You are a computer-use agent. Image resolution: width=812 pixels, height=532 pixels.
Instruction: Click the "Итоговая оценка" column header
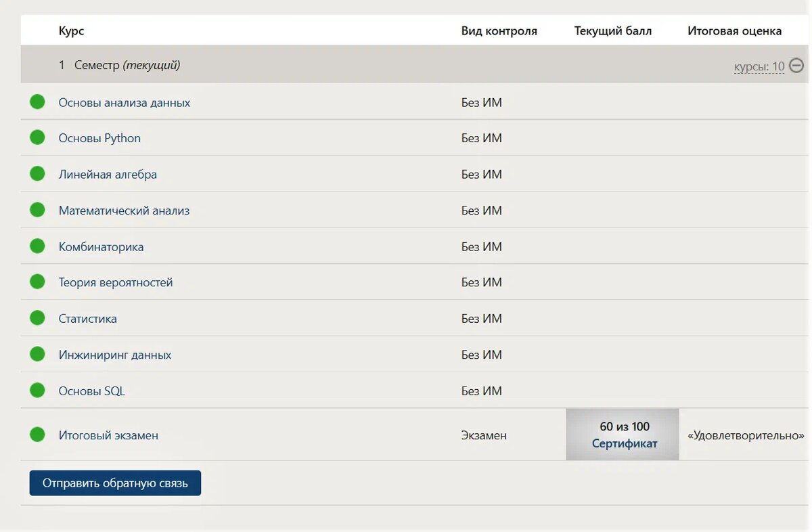pos(734,31)
